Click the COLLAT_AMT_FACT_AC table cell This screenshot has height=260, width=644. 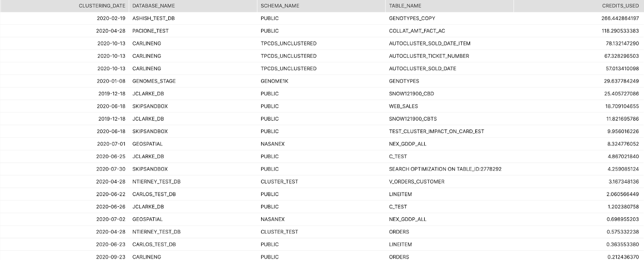[417, 31]
